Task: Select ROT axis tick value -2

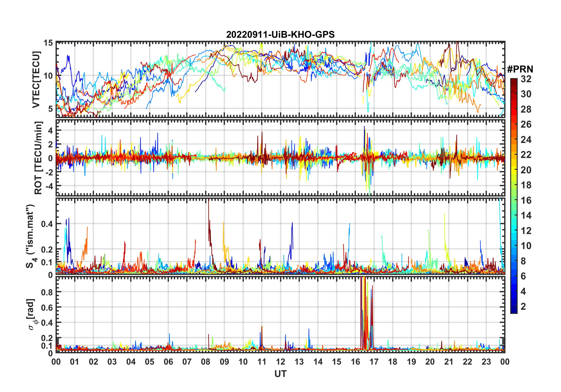Action: 49,172
